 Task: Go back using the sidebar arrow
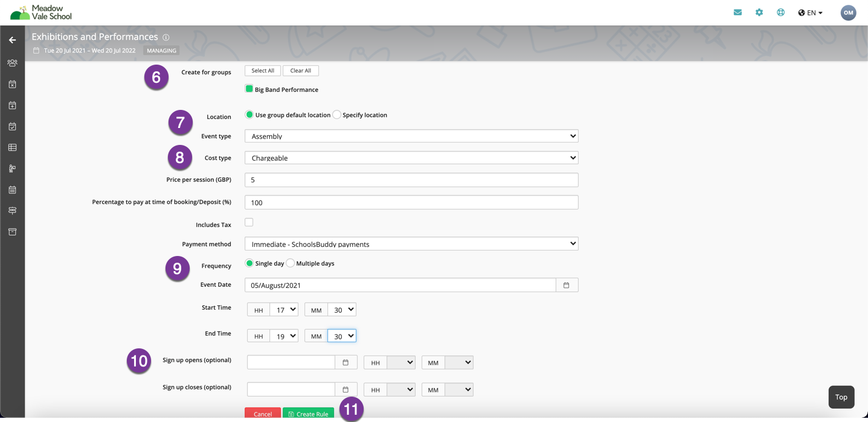(12, 40)
